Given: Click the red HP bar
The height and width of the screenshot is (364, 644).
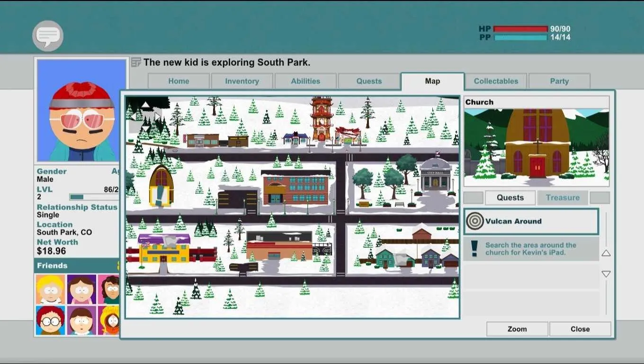Looking at the screenshot, I should [520, 29].
